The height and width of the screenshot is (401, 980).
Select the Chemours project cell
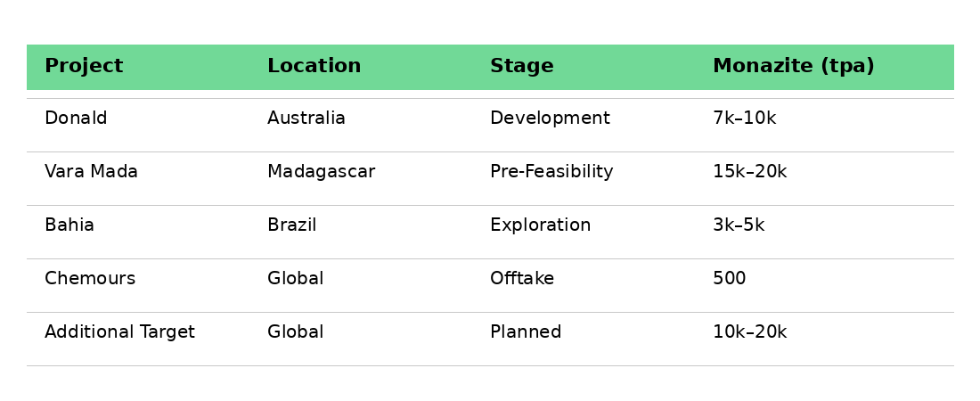[90, 279]
